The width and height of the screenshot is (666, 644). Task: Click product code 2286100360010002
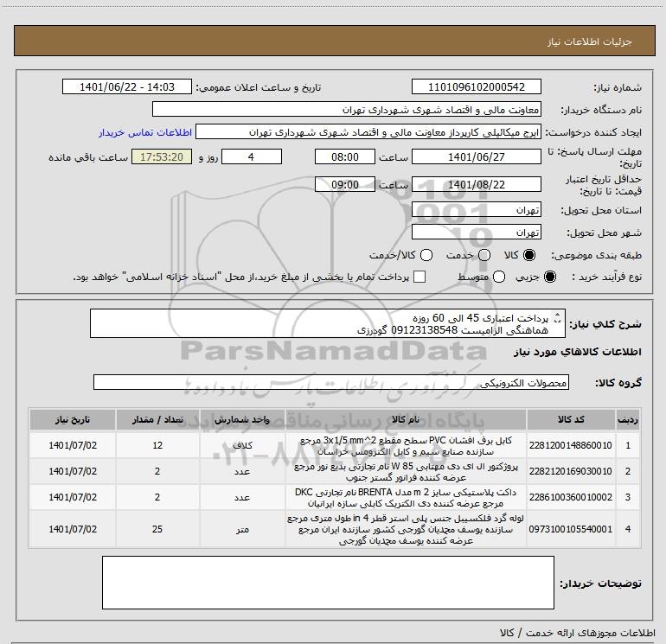point(571,497)
